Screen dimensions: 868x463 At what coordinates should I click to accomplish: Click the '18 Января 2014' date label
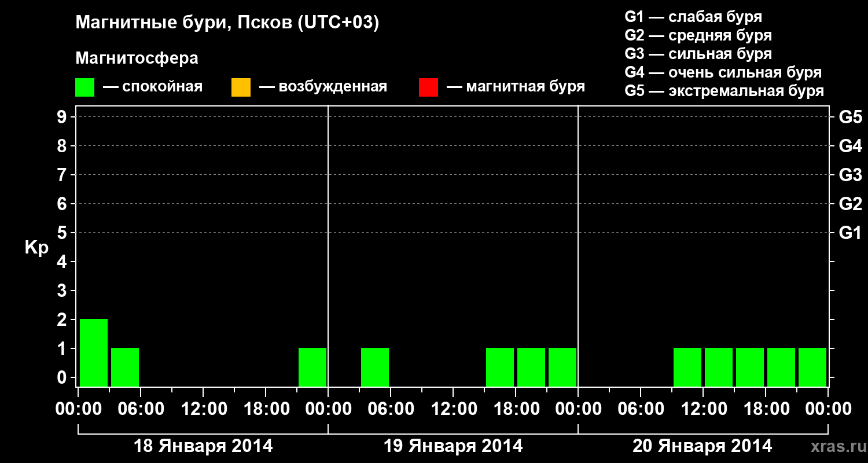point(203,446)
